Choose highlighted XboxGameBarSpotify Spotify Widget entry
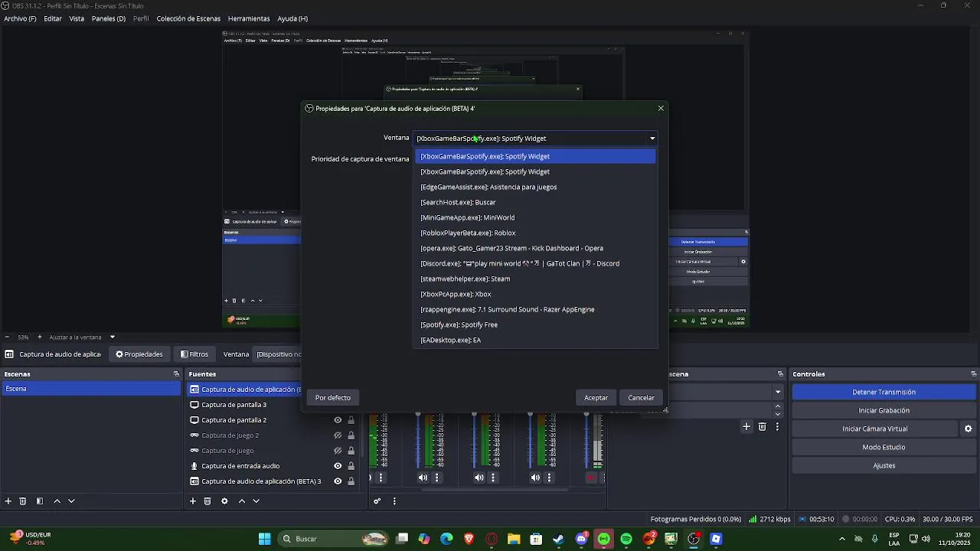 [x=535, y=156]
